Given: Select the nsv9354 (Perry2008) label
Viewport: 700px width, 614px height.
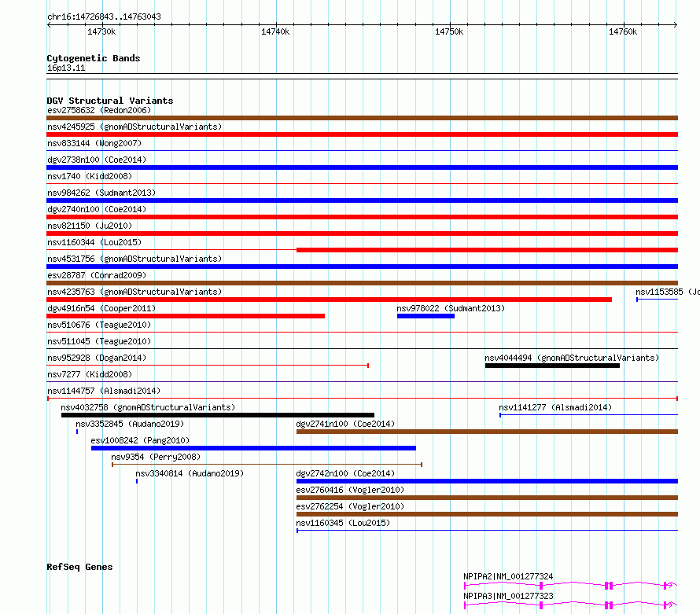Looking at the screenshot, I should [156, 457].
